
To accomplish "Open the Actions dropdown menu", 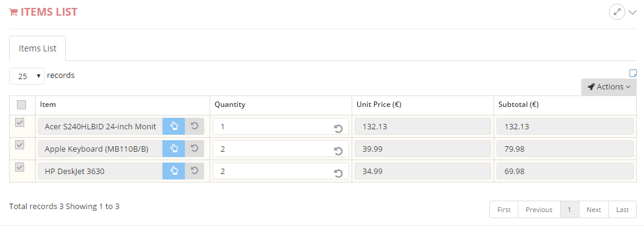I will point(609,86).
